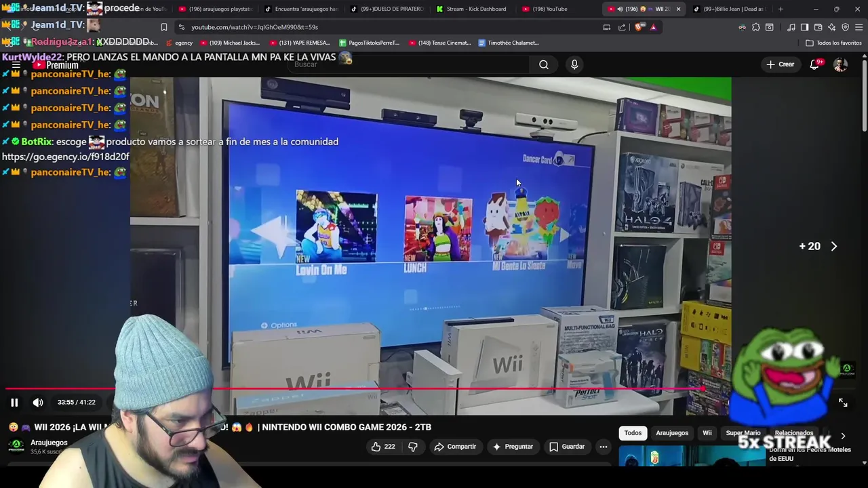
Task: Click the YouTube Premium logo
Action: (x=57, y=65)
